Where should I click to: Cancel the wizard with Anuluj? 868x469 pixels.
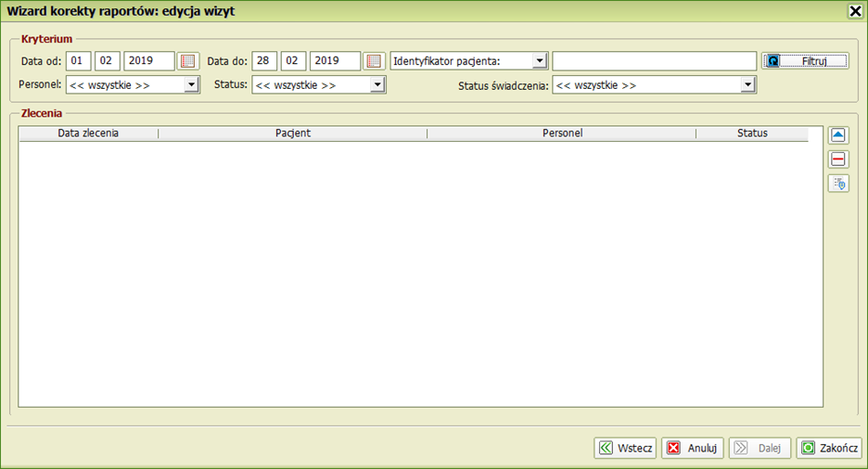click(693, 448)
